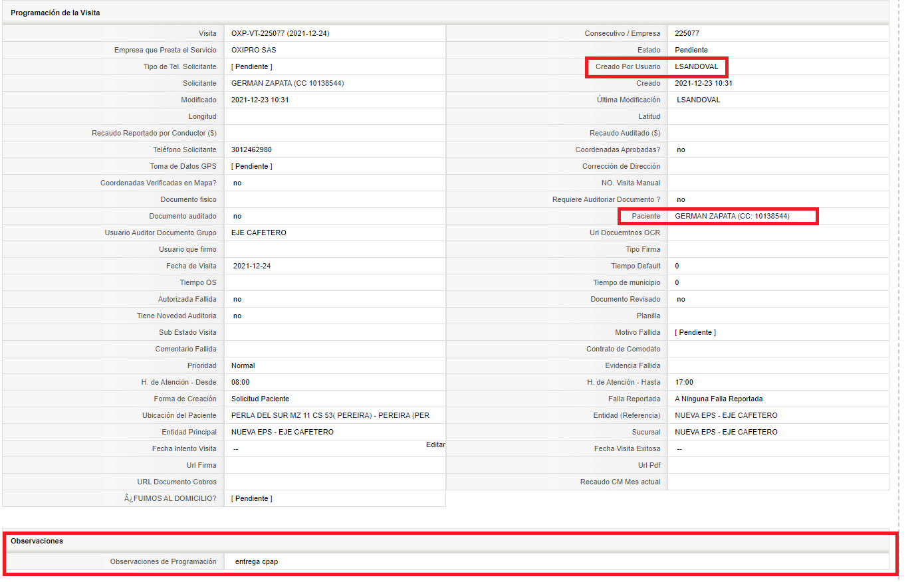
Task: Click Forma de Creación value Solicitud Paciente
Action: pos(260,399)
